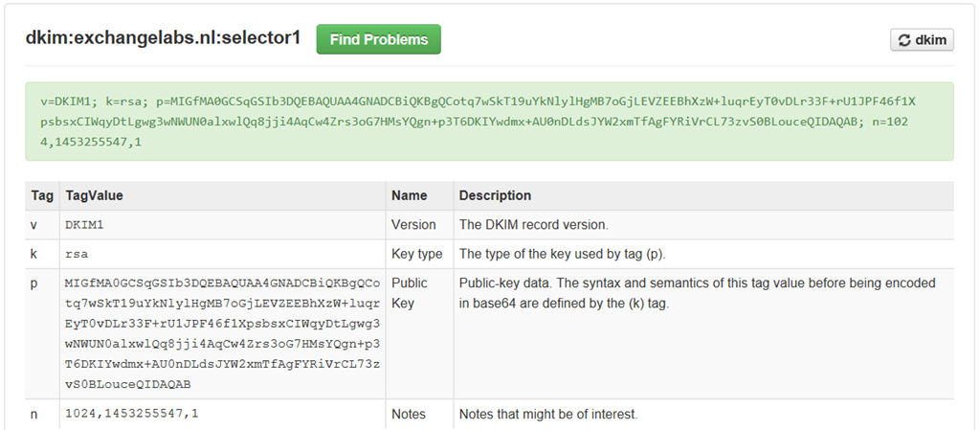Click the refresh icon on the dkim button
980x430 pixels.
[x=902, y=40]
